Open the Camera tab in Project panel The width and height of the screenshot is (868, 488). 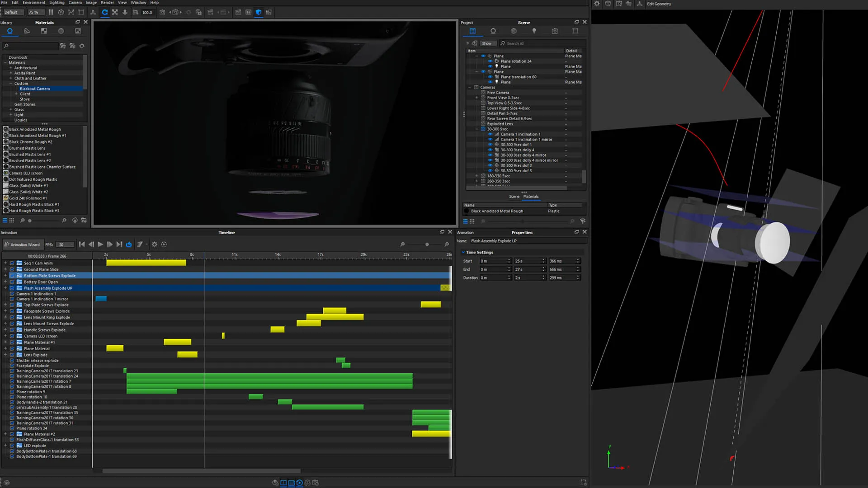coord(555,31)
